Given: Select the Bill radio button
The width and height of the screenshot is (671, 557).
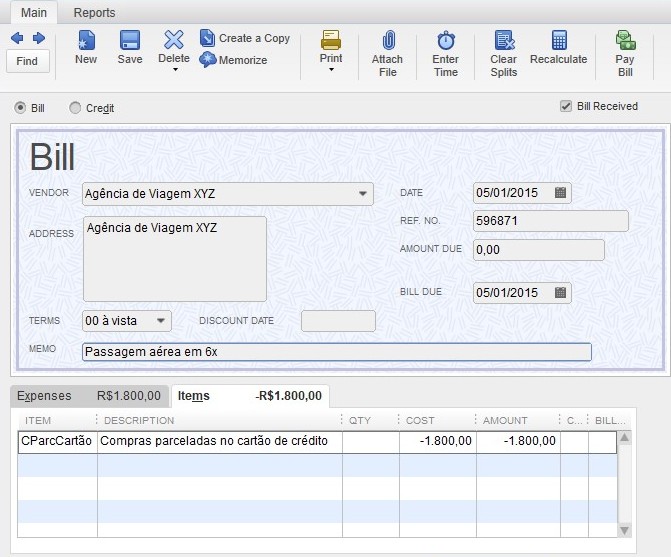Looking at the screenshot, I should click(20, 107).
